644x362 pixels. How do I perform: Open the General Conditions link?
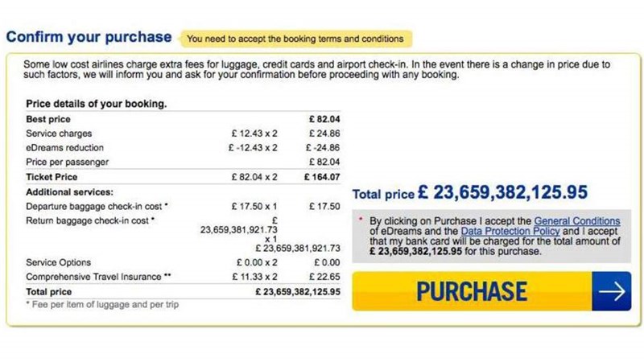tap(577, 221)
